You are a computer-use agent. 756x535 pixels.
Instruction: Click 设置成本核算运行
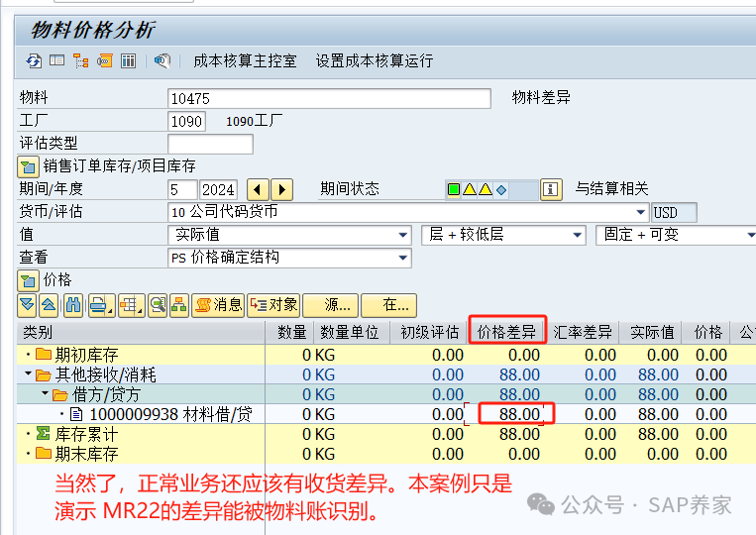(x=375, y=61)
